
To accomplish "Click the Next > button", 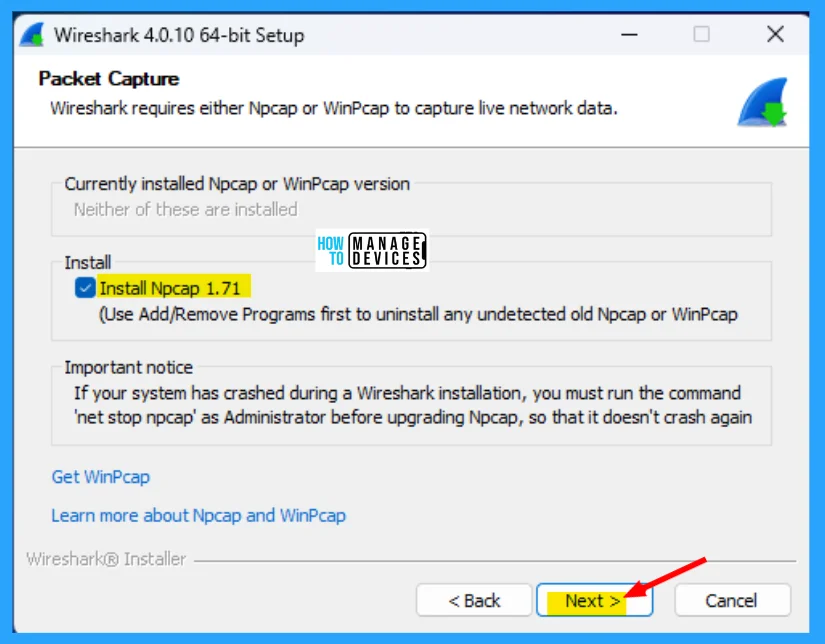I will click(595, 600).
